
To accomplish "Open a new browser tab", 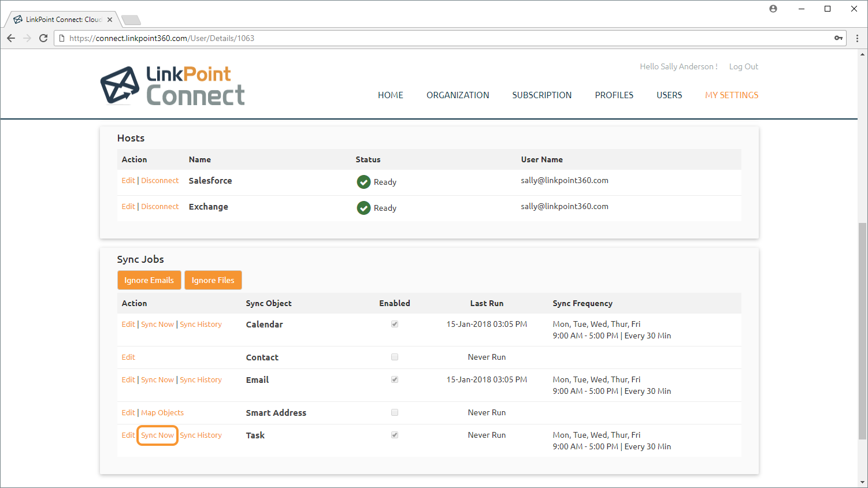I will (x=131, y=20).
